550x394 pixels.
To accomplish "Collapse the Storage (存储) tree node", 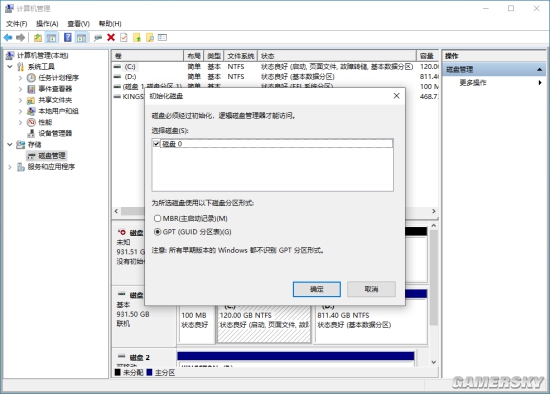I will click(10, 144).
